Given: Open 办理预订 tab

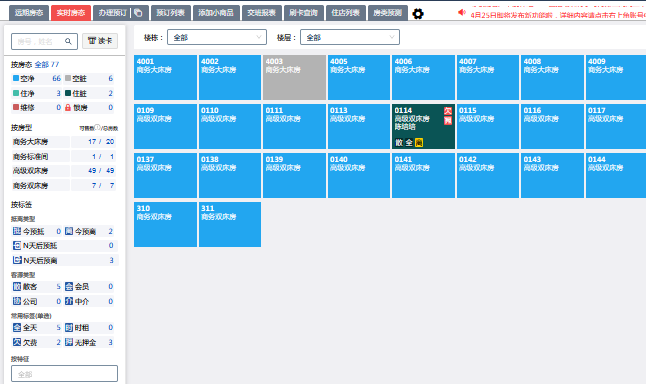Looking at the screenshot, I should pyautogui.click(x=112, y=13).
